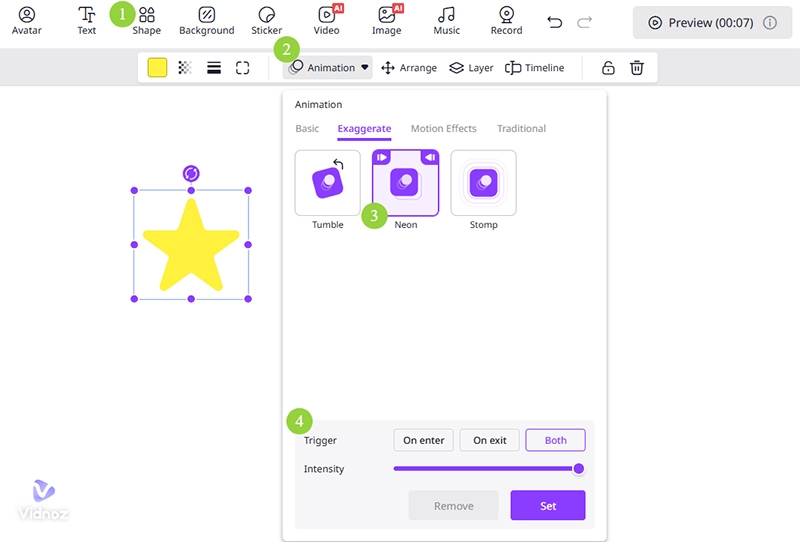Open the Music tool
This screenshot has height=542, width=800.
tap(447, 20)
